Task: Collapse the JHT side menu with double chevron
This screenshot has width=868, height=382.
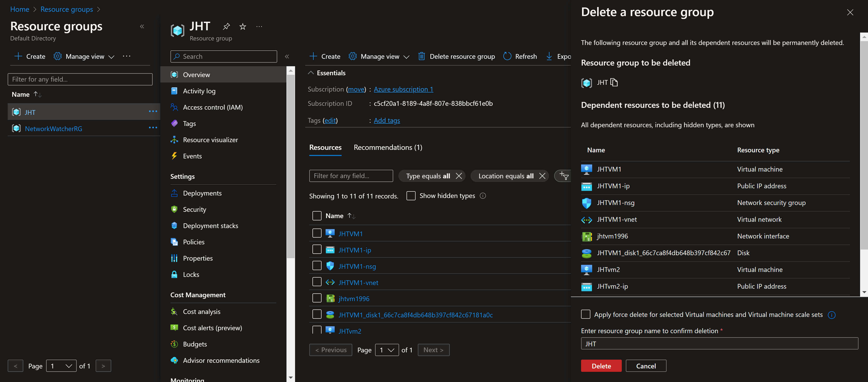Action: point(287,56)
